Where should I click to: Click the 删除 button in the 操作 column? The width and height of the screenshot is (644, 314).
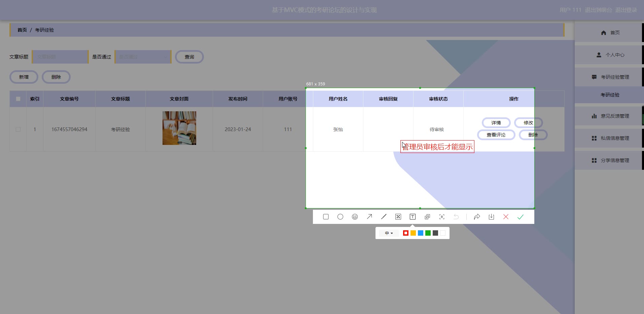(533, 135)
